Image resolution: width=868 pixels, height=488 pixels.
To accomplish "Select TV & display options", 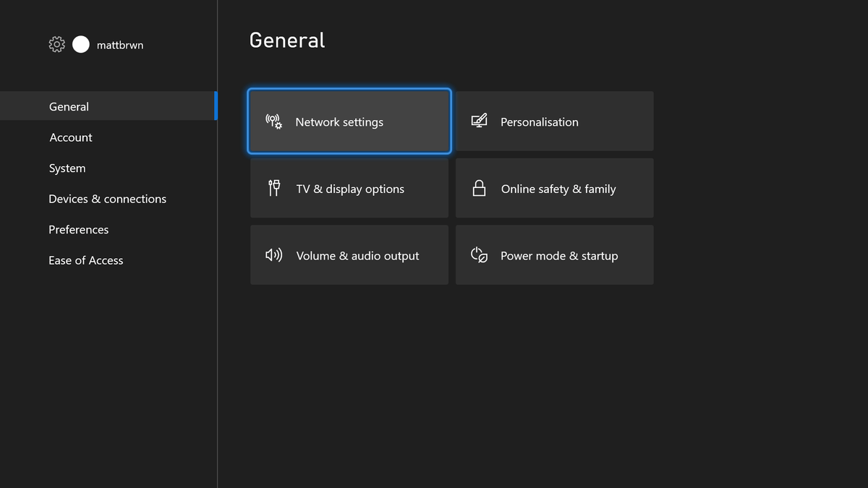I will tap(349, 188).
